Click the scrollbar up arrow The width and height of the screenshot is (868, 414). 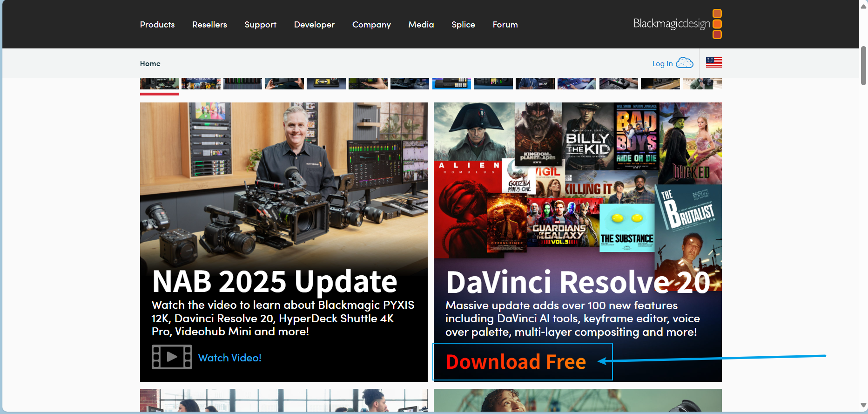pyautogui.click(x=863, y=6)
